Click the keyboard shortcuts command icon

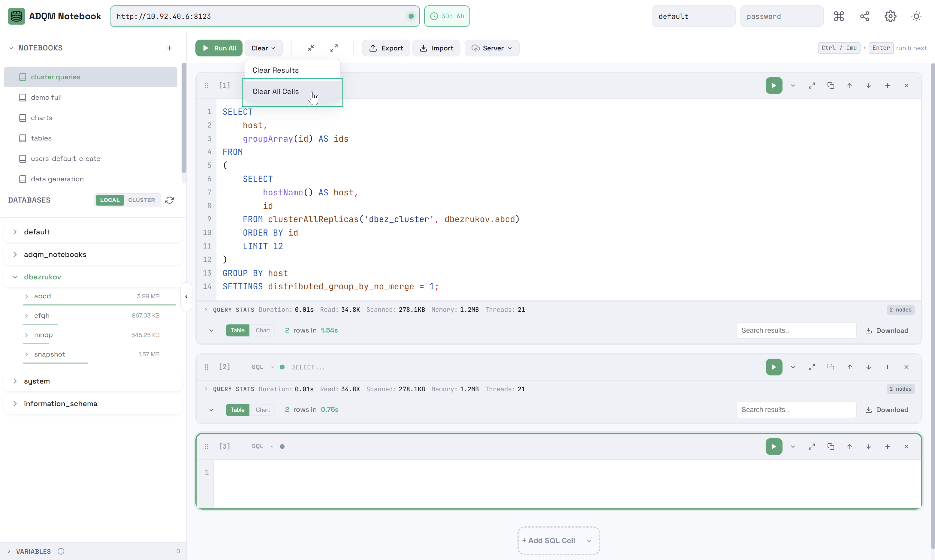tap(838, 16)
